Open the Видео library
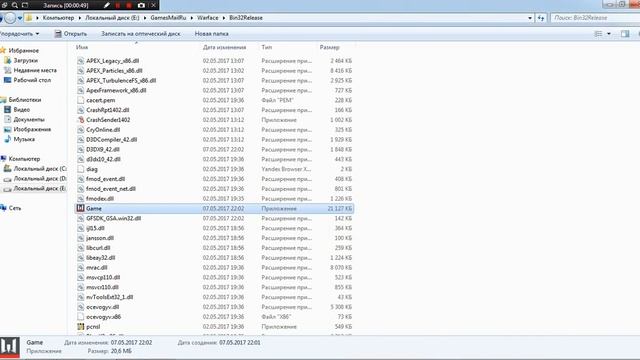Image resolution: width=640 pixels, height=360 pixels. [x=22, y=109]
